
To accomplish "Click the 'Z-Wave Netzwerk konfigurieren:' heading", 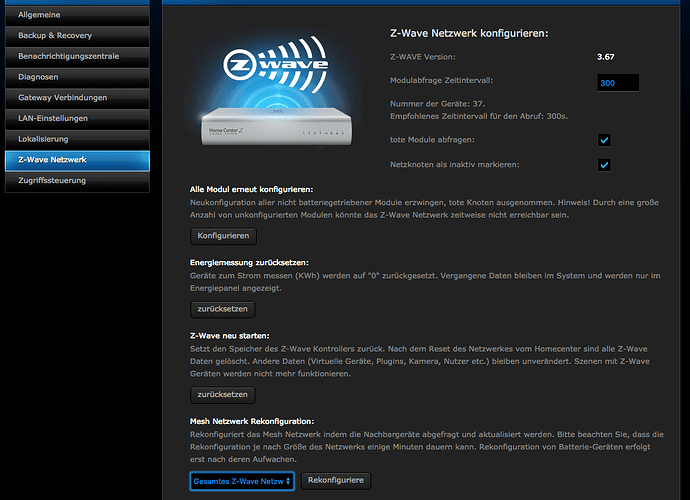I will click(469, 33).
